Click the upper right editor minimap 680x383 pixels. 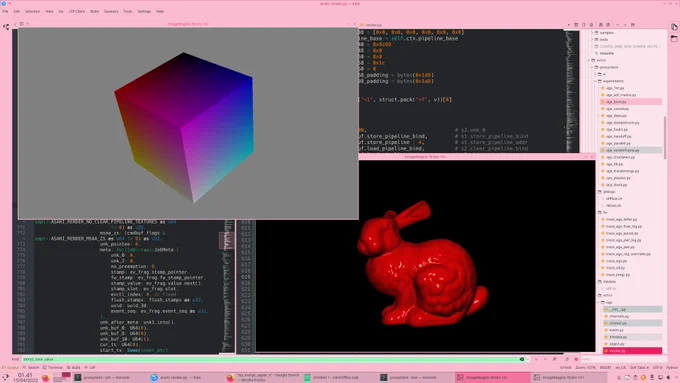point(572,91)
